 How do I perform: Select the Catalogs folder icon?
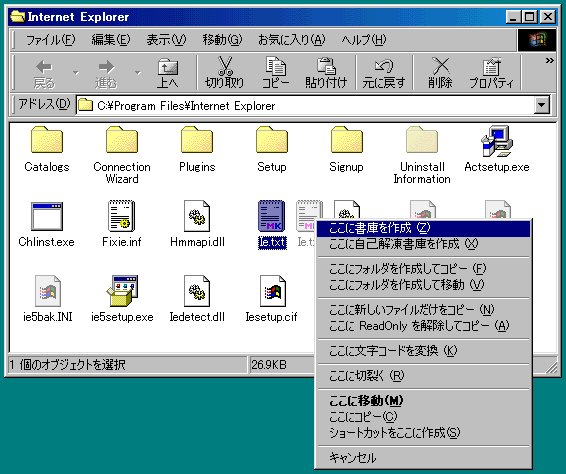[x=47, y=139]
